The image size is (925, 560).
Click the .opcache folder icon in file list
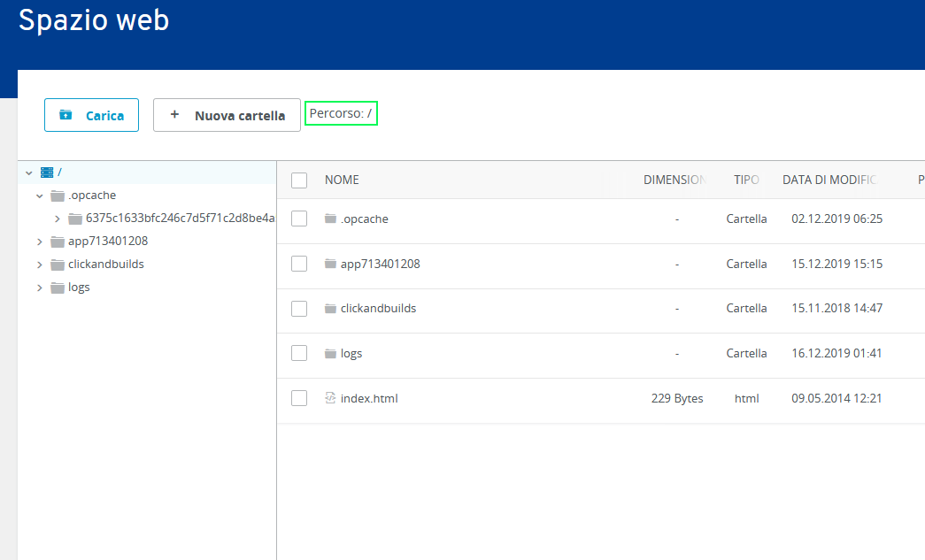coord(331,219)
